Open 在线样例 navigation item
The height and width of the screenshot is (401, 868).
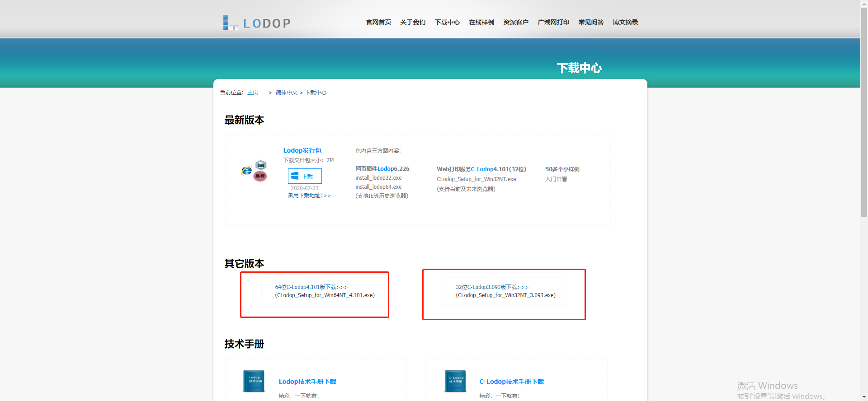click(481, 22)
